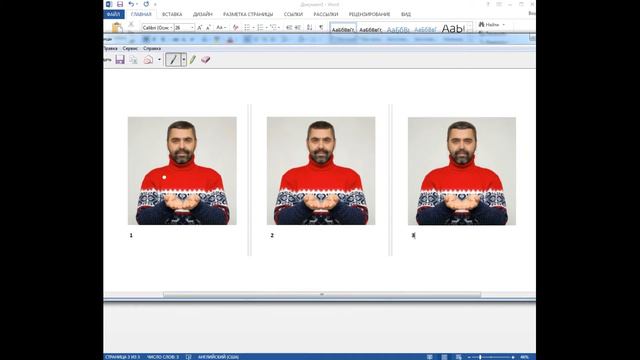Increase font size with the A-up icon
This screenshot has height=360, width=640.
coord(200,27)
